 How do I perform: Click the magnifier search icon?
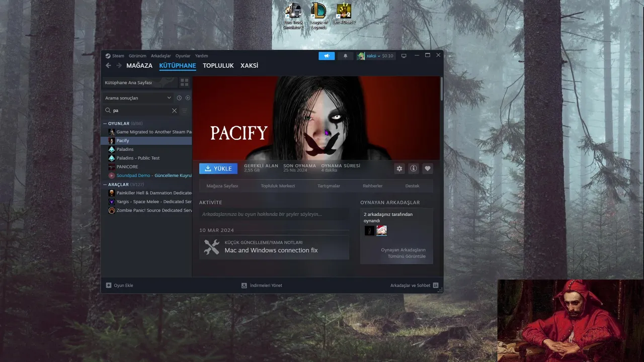[x=108, y=111]
